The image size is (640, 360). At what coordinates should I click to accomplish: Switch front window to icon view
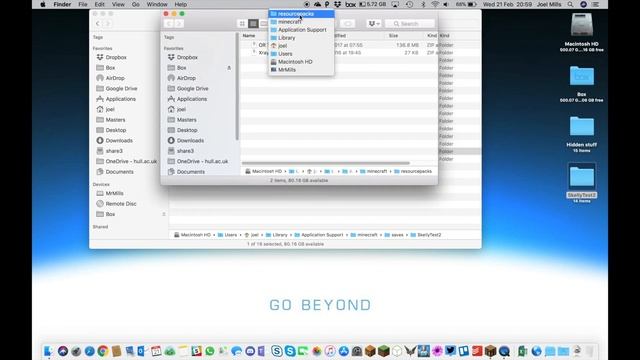242,24
